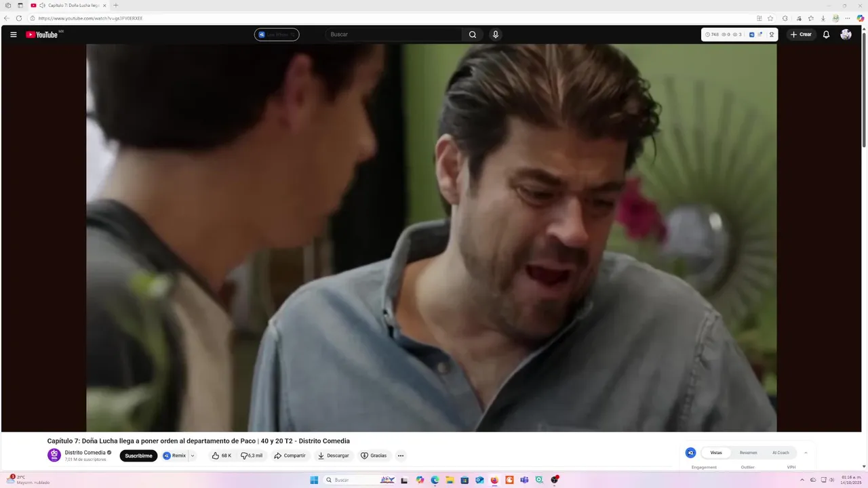Image resolution: width=868 pixels, height=488 pixels.
Task: Click the Remix button
Action: pyautogui.click(x=174, y=455)
